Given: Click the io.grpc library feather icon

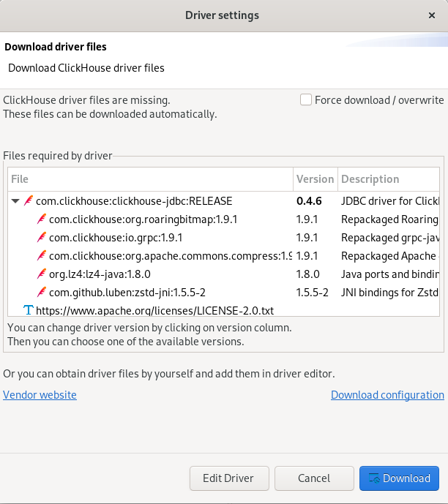Looking at the screenshot, I should [42, 237].
